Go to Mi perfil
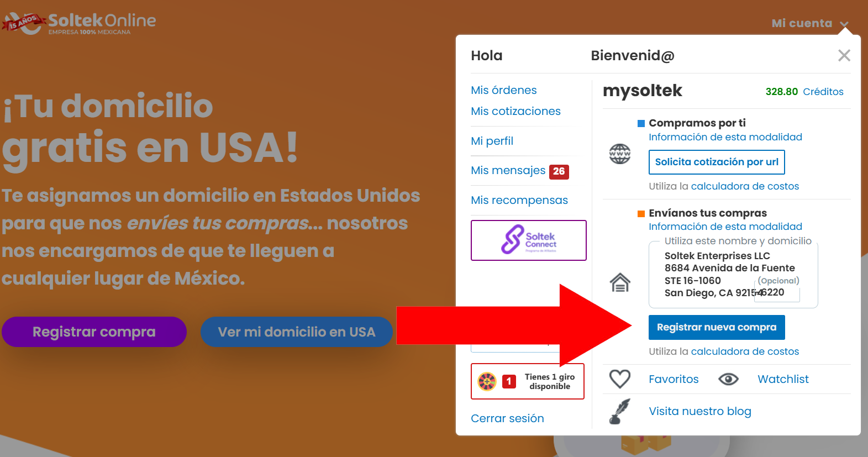 tap(492, 141)
